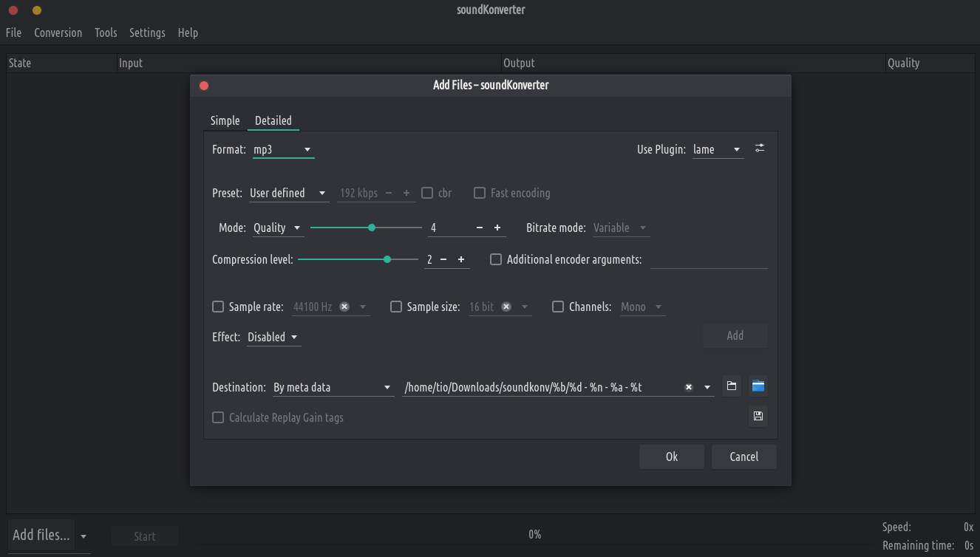Open the Preset User defined dropdown

pyautogui.click(x=289, y=193)
